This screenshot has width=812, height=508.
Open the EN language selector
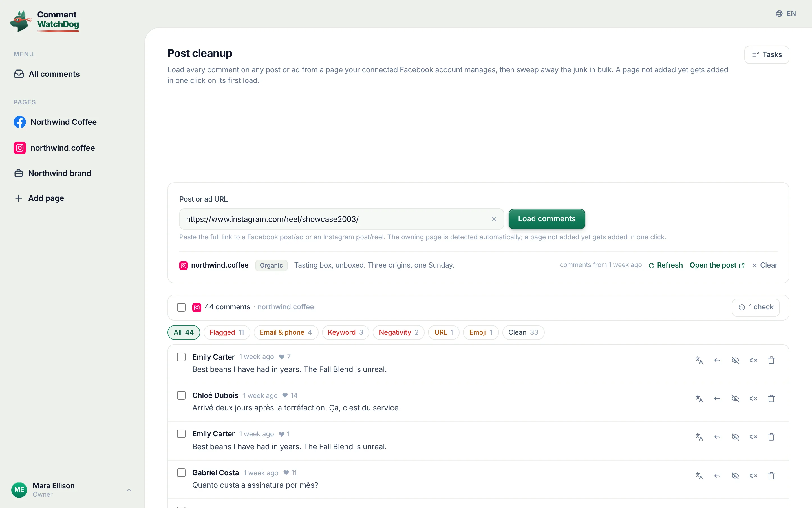pos(786,14)
